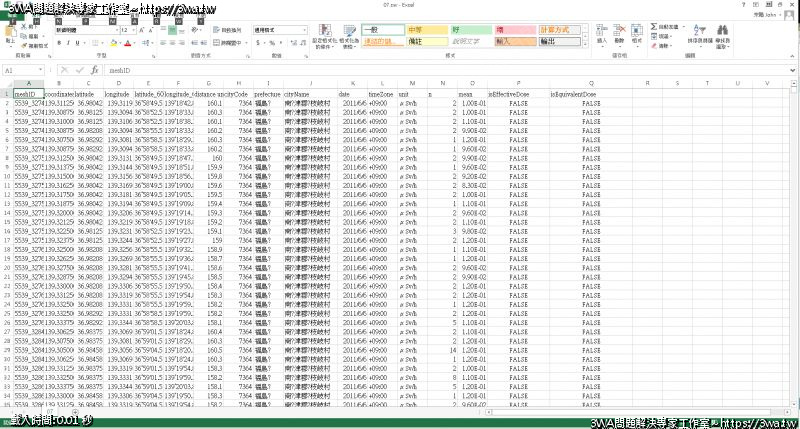Decrease font size with smaller A icon
The width and height of the screenshot is (800, 429).
151,30
